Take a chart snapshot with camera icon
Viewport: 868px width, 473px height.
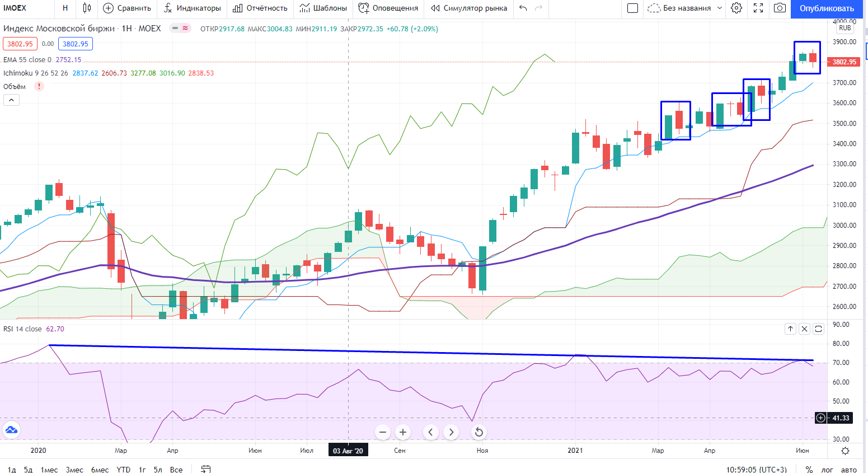coord(780,8)
